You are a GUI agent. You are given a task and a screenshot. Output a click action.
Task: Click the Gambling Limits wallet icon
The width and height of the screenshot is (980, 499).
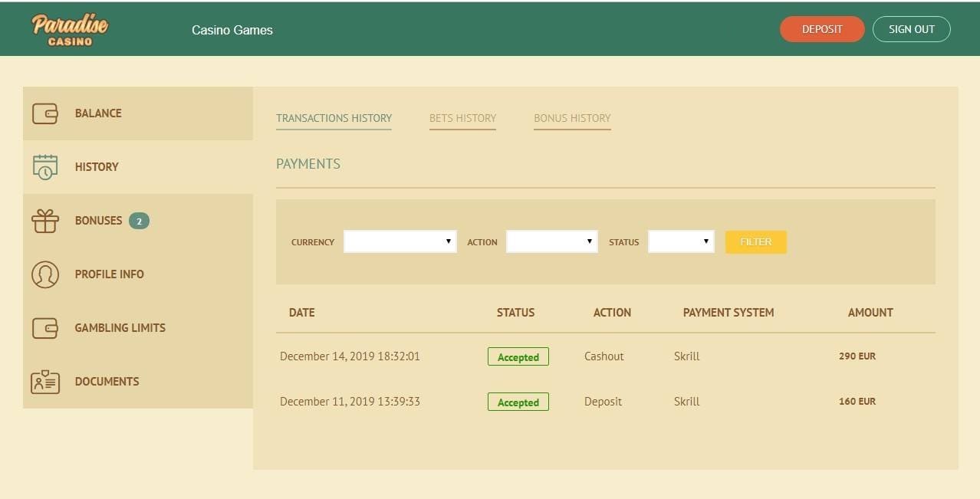pyautogui.click(x=45, y=328)
